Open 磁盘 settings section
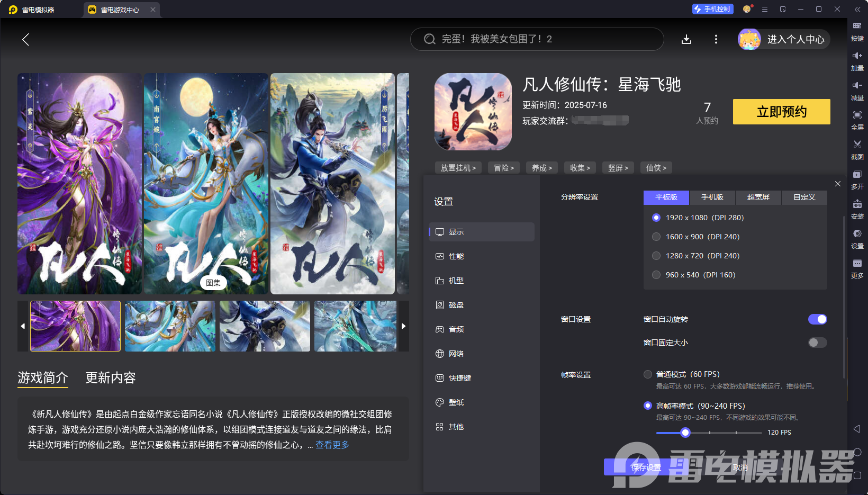The height and width of the screenshot is (495, 868). click(482, 305)
